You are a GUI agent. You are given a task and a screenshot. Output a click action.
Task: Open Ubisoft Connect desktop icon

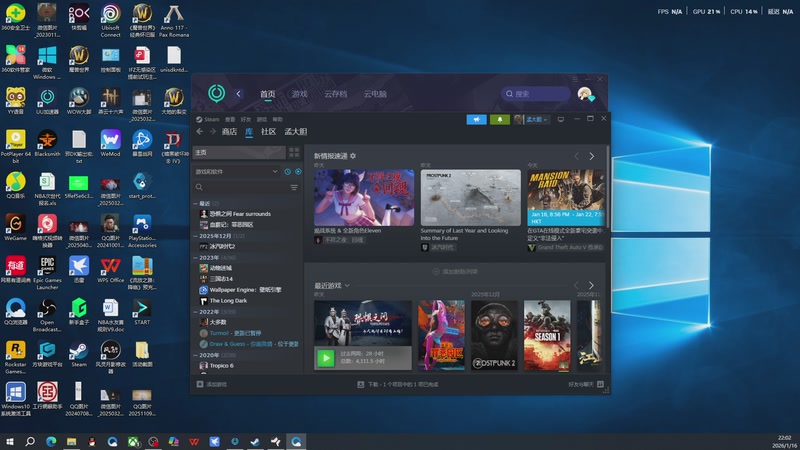click(111, 20)
